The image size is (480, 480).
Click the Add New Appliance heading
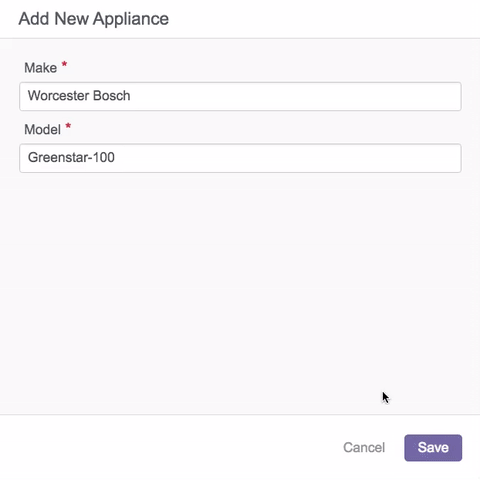[x=94, y=19]
